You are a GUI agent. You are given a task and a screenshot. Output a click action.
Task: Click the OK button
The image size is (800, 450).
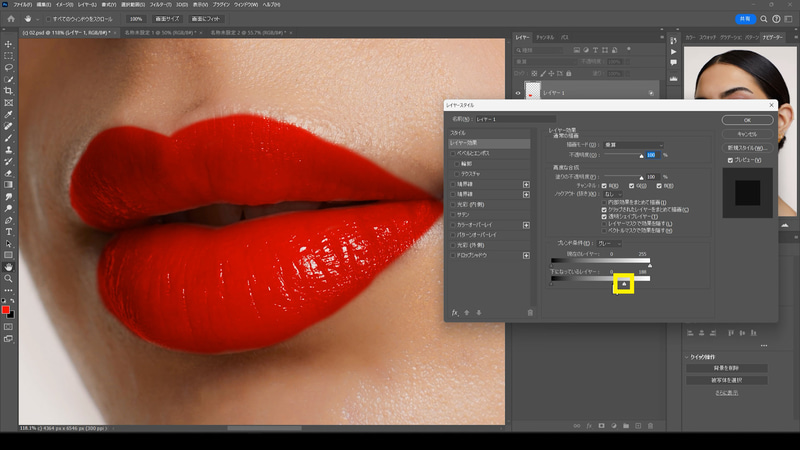click(747, 120)
